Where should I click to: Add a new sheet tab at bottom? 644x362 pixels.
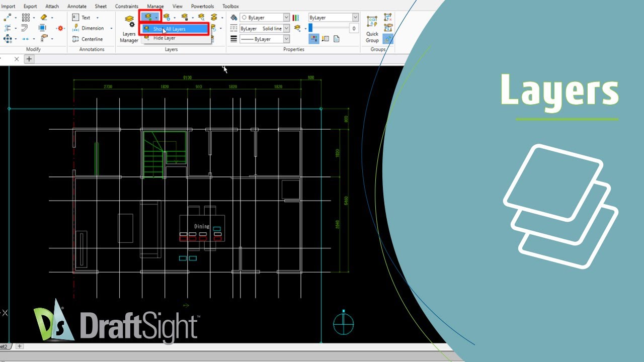pos(20,346)
